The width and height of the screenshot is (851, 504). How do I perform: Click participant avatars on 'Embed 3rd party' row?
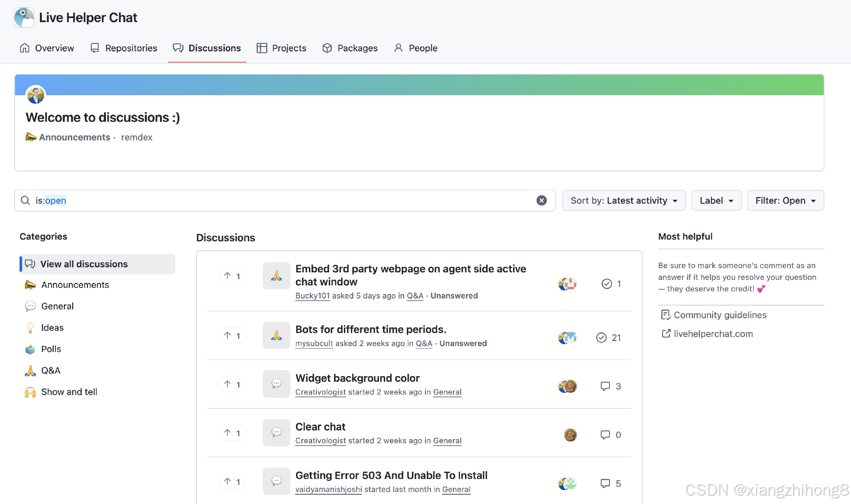567,284
